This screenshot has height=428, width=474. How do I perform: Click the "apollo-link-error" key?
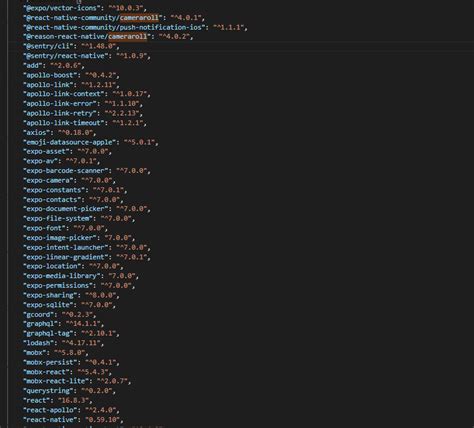pyautogui.click(x=60, y=104)
